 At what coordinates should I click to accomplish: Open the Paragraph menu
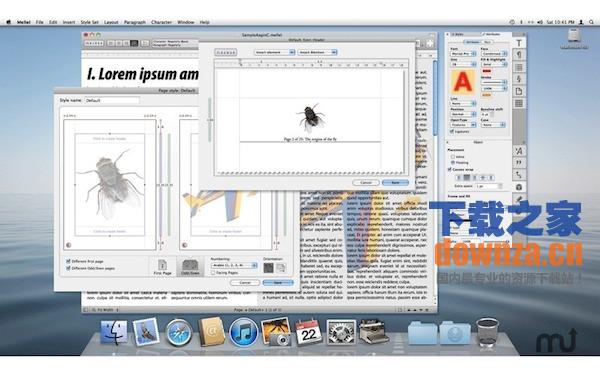pyautogui.click(x=135, y=22)
